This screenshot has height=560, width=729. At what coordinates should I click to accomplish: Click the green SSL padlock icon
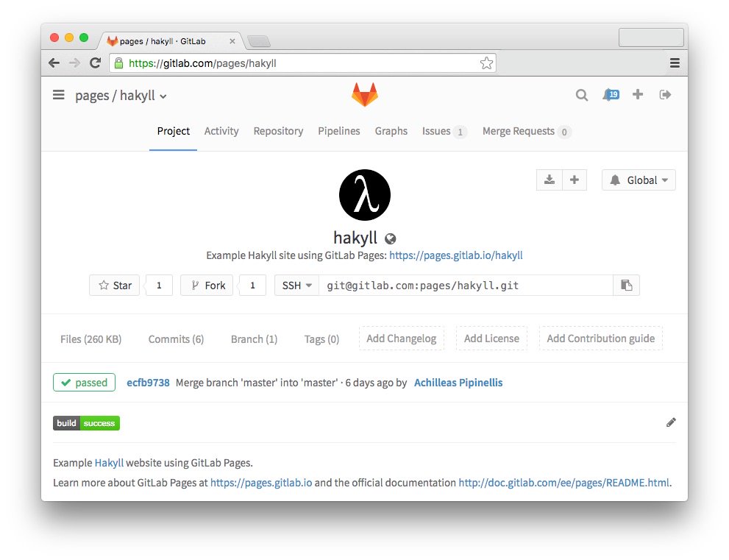pyautogui.click(x=118, y=63)
